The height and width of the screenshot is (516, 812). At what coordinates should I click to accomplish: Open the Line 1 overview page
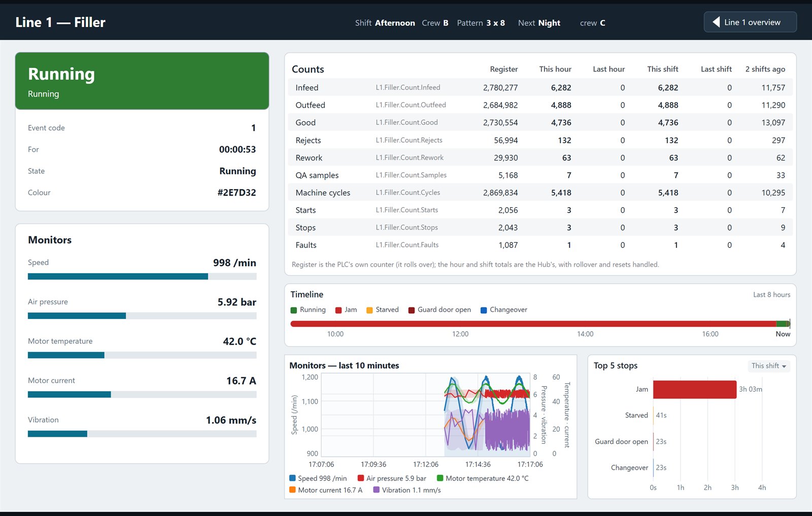click(750, 22)
